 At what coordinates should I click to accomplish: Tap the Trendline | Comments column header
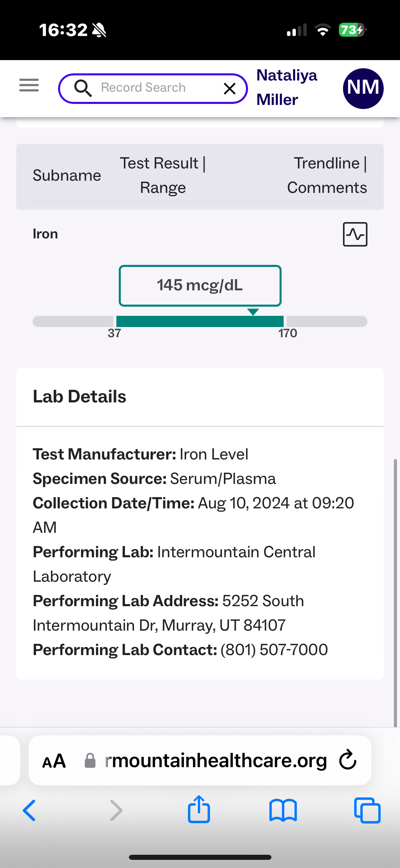pos(327,175)
